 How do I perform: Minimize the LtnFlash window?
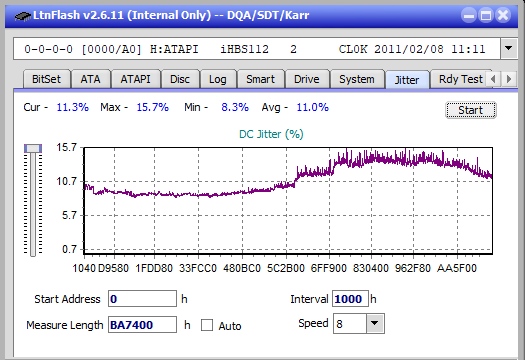click(x=469, y=15)
